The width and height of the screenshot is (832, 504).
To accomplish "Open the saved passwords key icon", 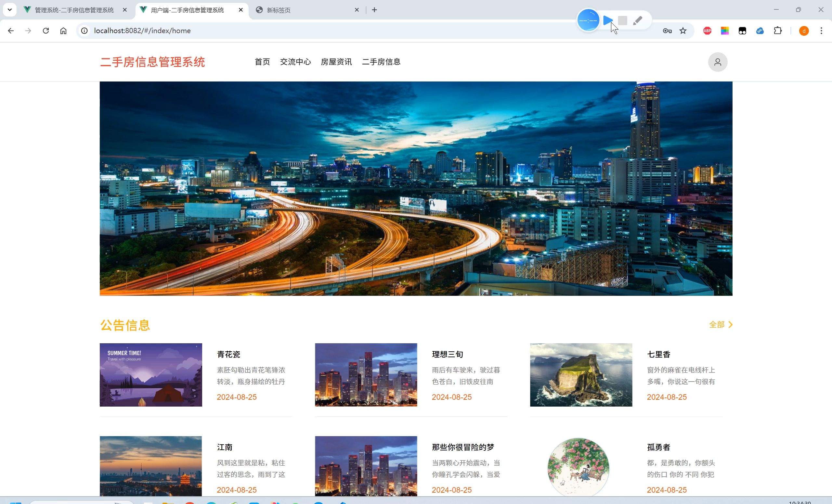I will 667,31.
